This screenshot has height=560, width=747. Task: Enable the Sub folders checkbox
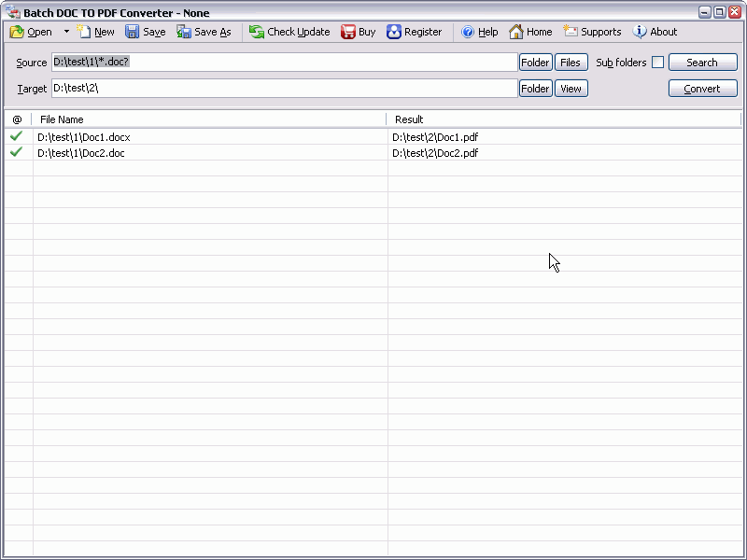[657, 63]
